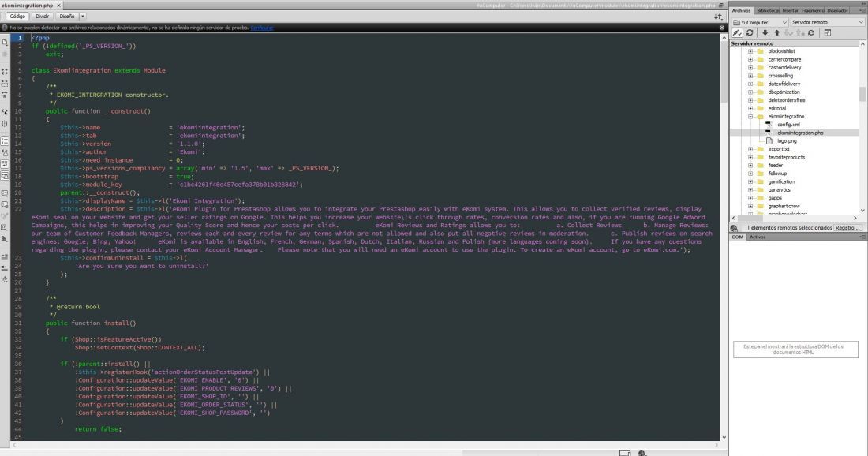
Task: Click the globe status icon in Files panel
Action: click(x=734, y=228)
